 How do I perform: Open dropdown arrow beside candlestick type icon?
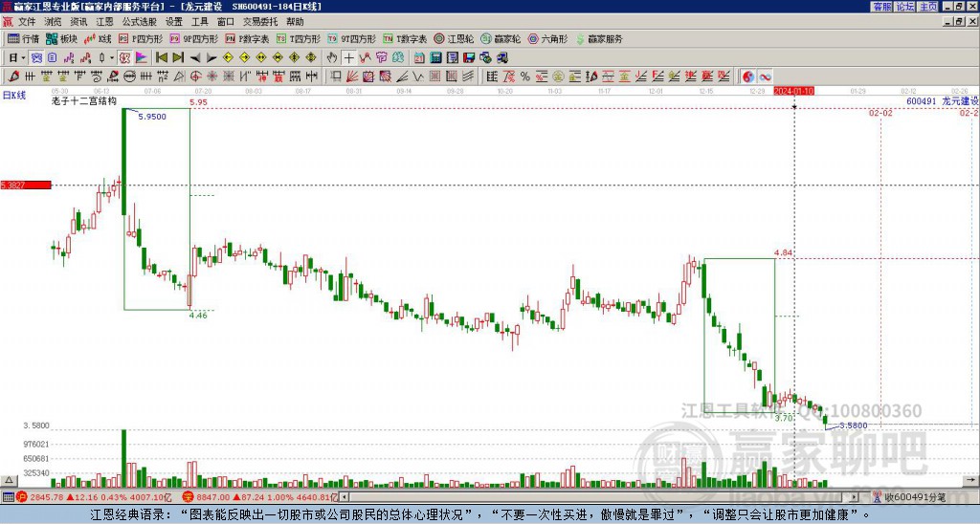tap(112, 58)
